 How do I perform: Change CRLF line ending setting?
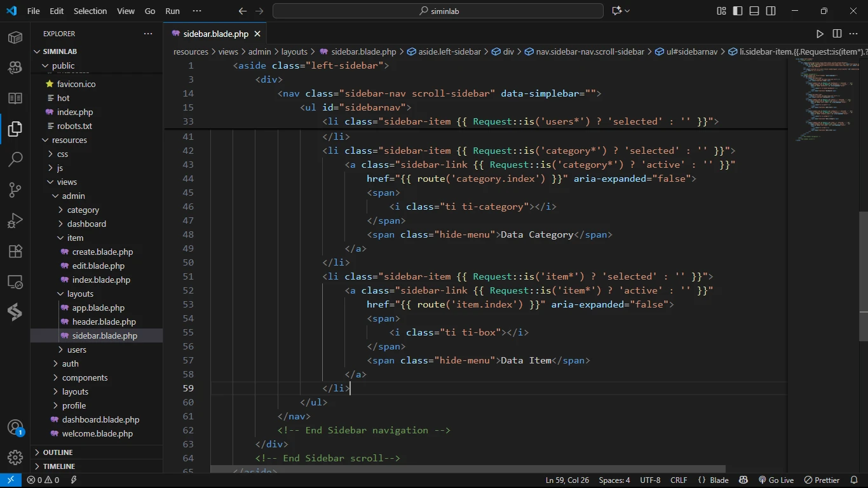tap(679, 480)
